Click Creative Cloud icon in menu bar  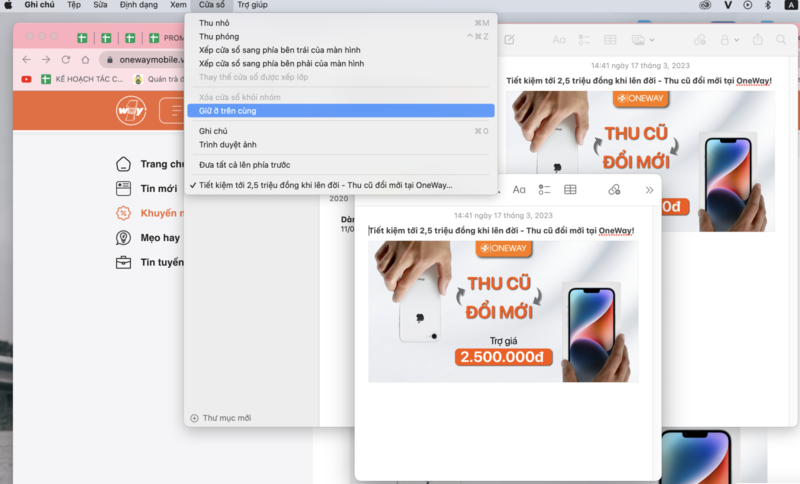(705, 5)
